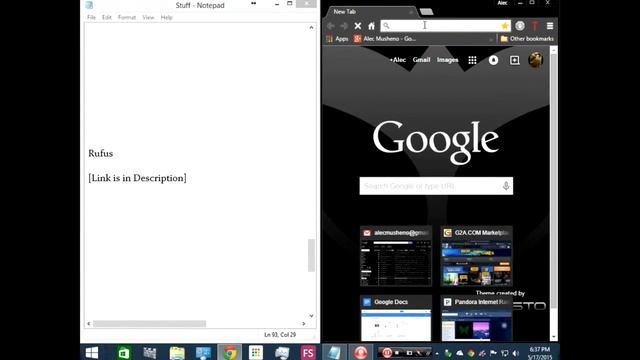The height and width of the screenshot is (360, 640).
Task: Switch to Notepad in the taskbar
Action: [x=334, y=353]
